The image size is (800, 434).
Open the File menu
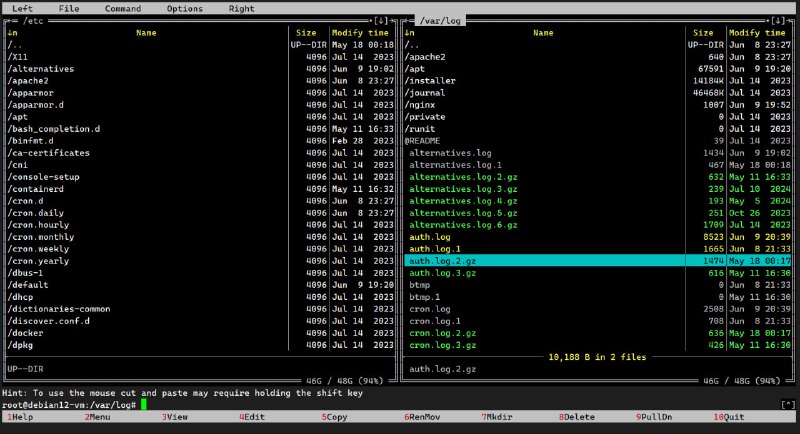click(69, 9)
